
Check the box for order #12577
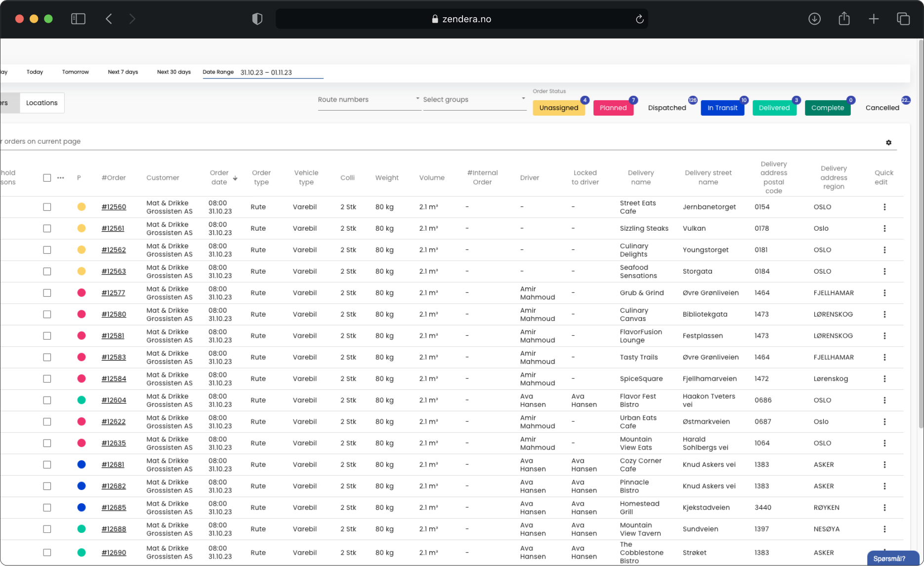(47, 293)
